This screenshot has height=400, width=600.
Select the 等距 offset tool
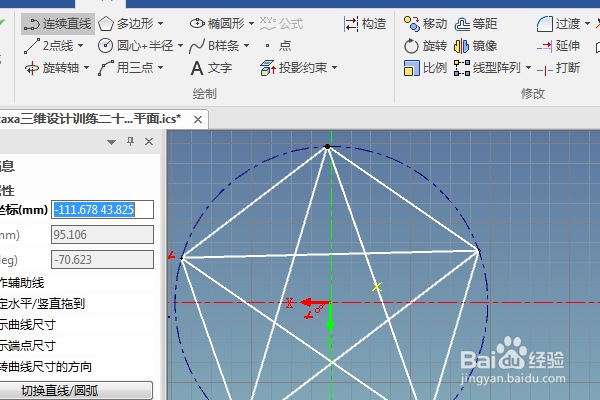pos(476,24)
